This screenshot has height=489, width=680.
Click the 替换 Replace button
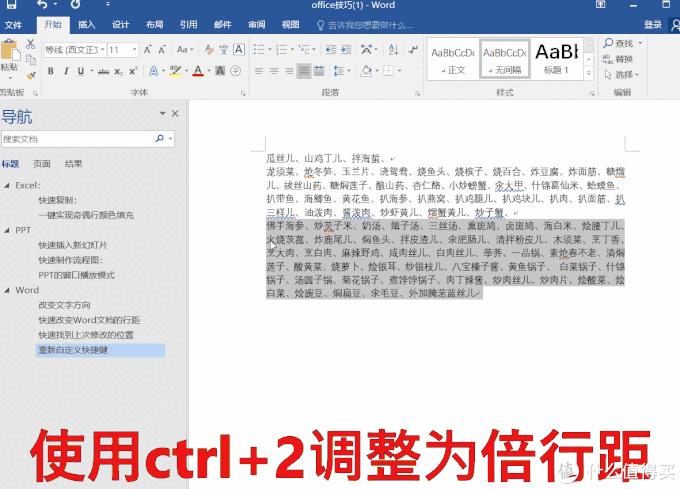tap(618, 59)
